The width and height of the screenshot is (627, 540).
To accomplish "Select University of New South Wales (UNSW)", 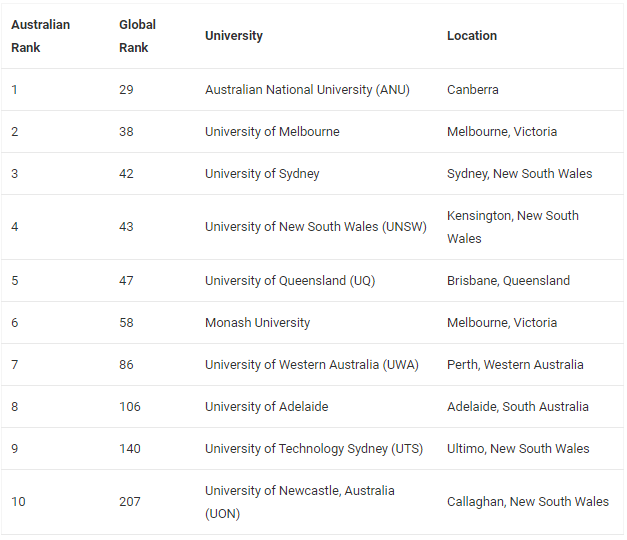I will click(x=315, y=227).
